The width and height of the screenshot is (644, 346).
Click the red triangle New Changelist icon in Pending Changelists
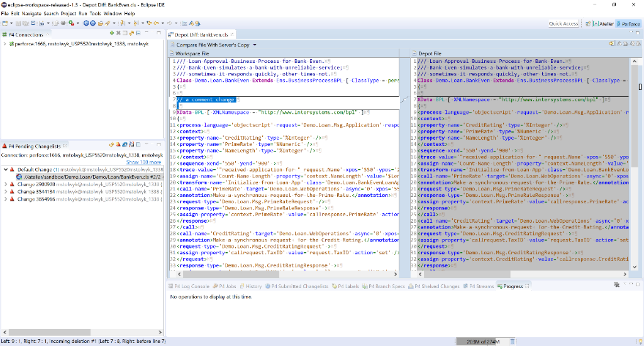[x=118, y=145]
